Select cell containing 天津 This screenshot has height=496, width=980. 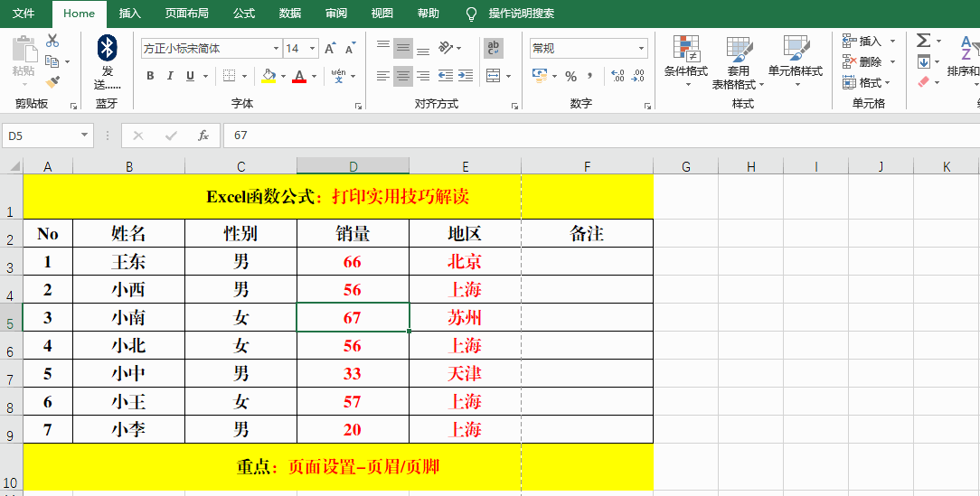pyautogui.click(x=465, y=373)
